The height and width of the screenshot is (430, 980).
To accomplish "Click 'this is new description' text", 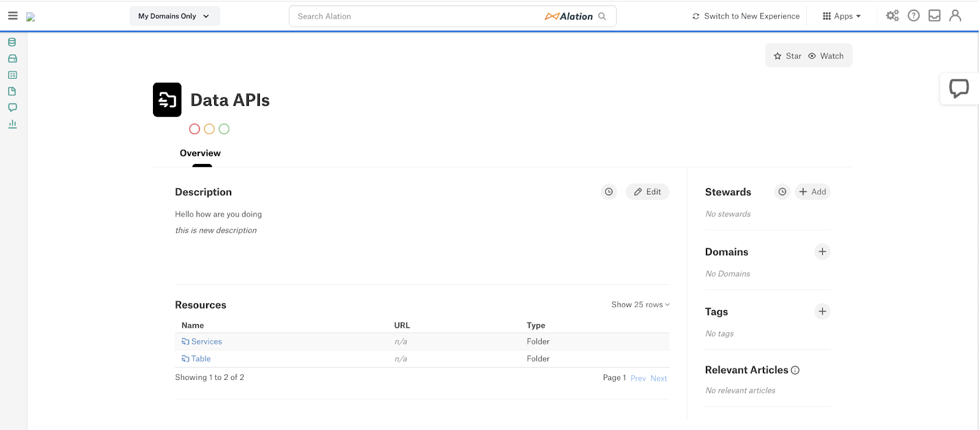I will click(x=216, y=231).
